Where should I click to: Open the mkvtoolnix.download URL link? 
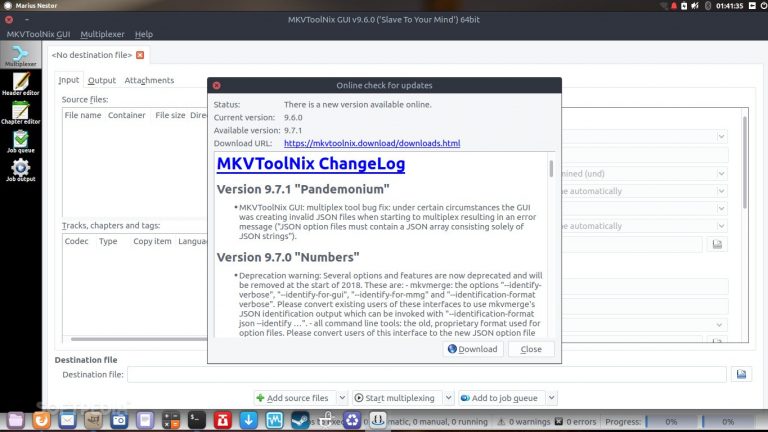372,143
